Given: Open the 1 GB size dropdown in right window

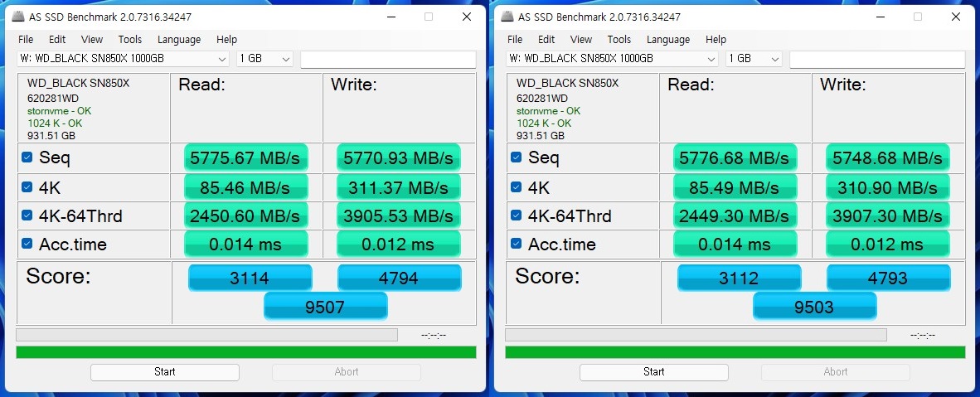Looking at the screenshot, I should pos(754,59).
